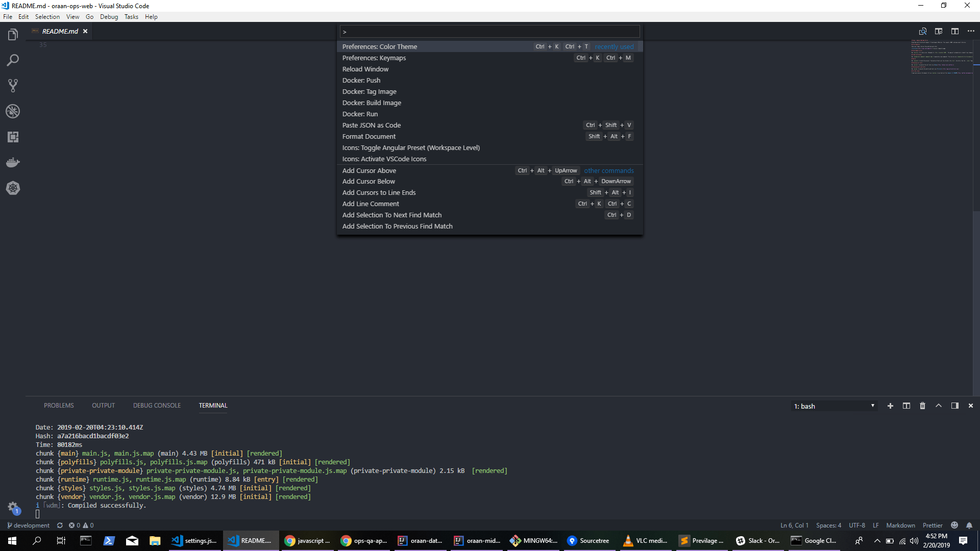Open editor More Actions ellipsis menu
The width and height of the screenshot is (980, 551).
click(x=971, y=31)
